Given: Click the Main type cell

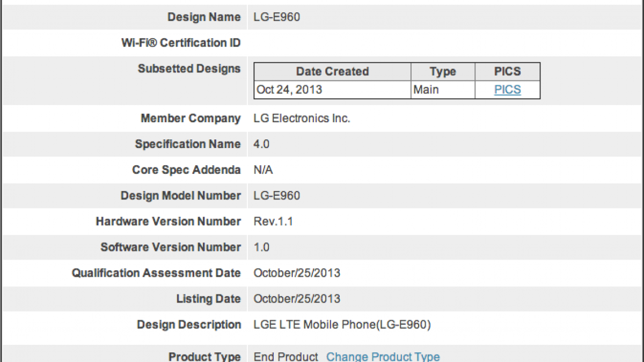Looking at the screenshot, I should click(x=426, y=90).
